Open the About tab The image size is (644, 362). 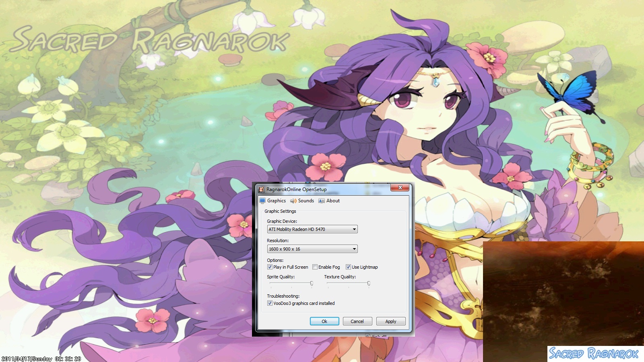(x=329, y=201)
